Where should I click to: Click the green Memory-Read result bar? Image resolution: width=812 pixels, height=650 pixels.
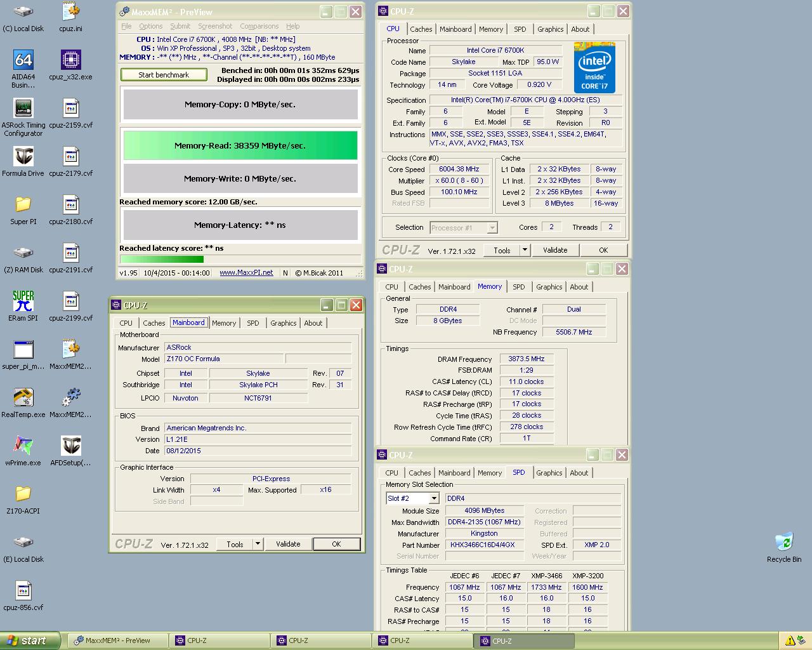(x=240, y=145)
